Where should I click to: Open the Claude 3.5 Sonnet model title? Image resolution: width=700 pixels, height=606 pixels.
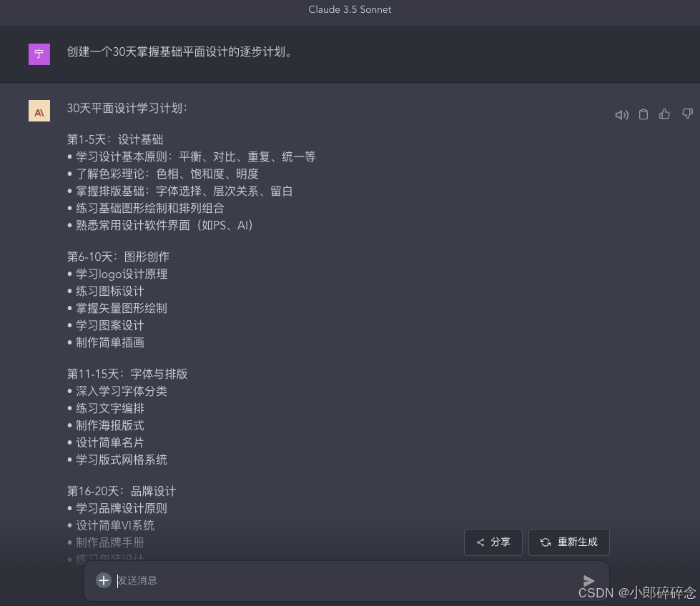(x=350, y=9)
